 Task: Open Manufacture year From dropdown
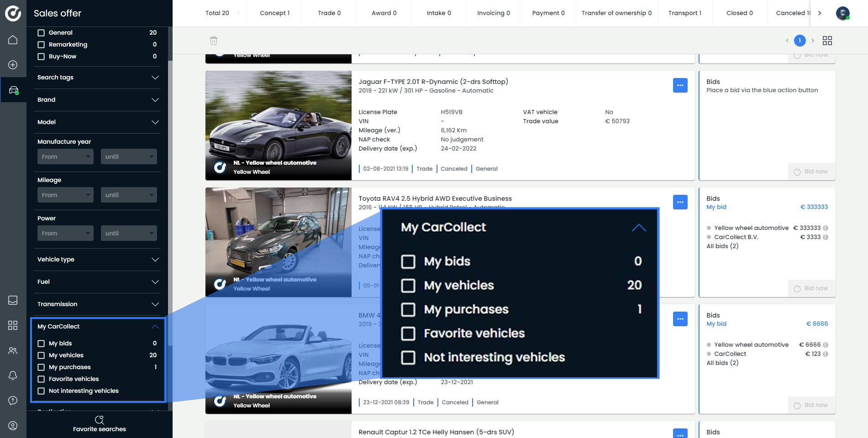pos(65,156)
